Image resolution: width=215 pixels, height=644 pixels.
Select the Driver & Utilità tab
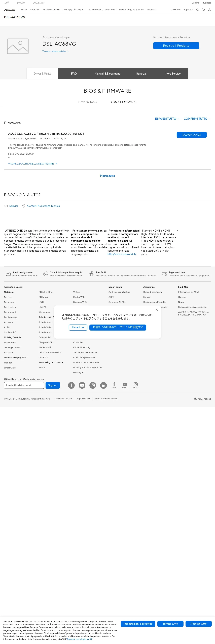[x=42, y=74]
